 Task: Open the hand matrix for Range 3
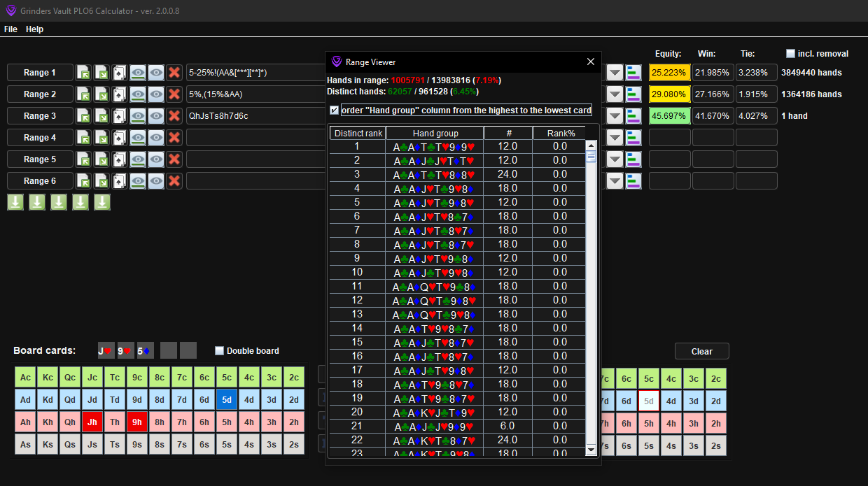pos(119,115)
